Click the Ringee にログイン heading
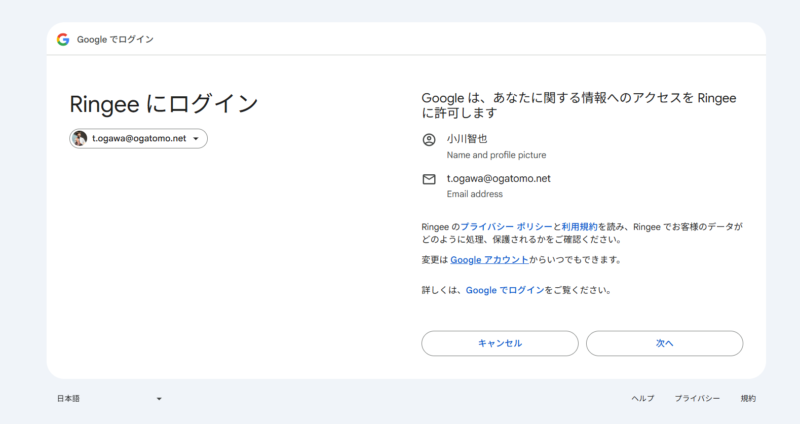 [x=164, y=104]
